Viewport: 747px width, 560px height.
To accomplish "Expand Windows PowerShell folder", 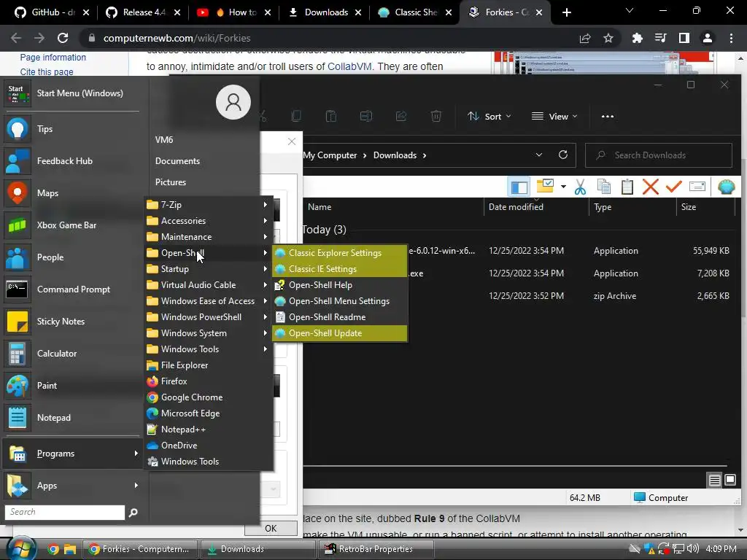I will click(x=209, y=317).
